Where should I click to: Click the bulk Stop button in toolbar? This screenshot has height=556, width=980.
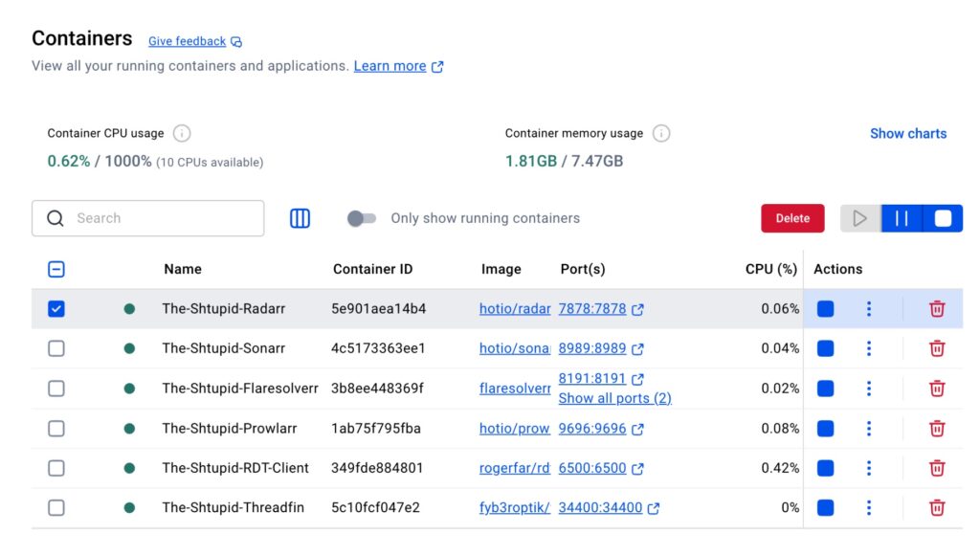coord(943,218)
